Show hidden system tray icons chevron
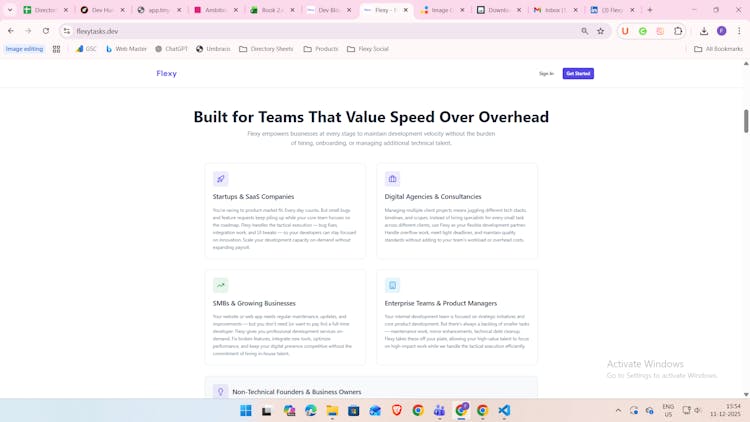 (x=618, y=411)
